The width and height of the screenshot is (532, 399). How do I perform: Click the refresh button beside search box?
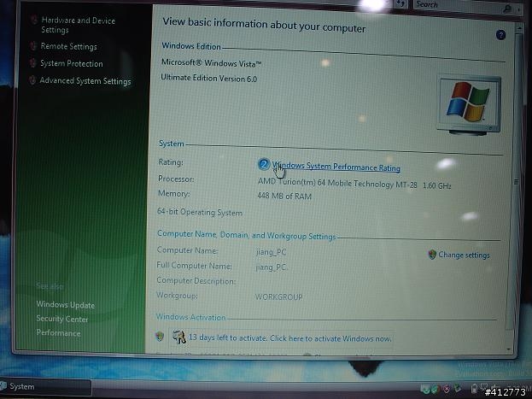tap(400, 3)
